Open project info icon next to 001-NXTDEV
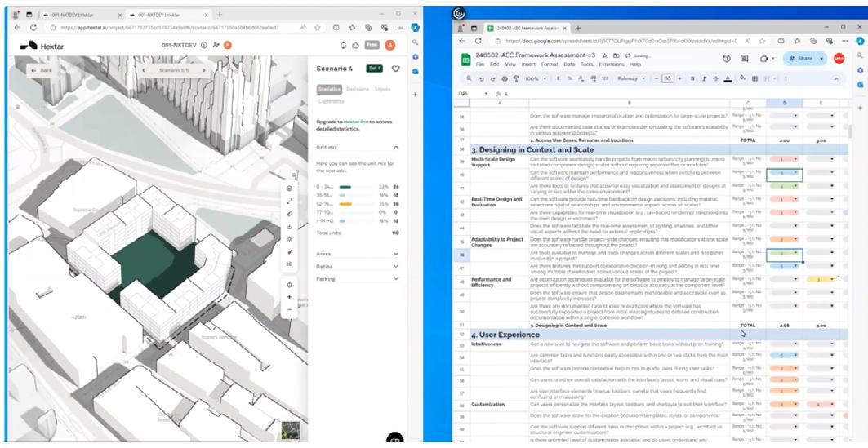 [203, 46]
